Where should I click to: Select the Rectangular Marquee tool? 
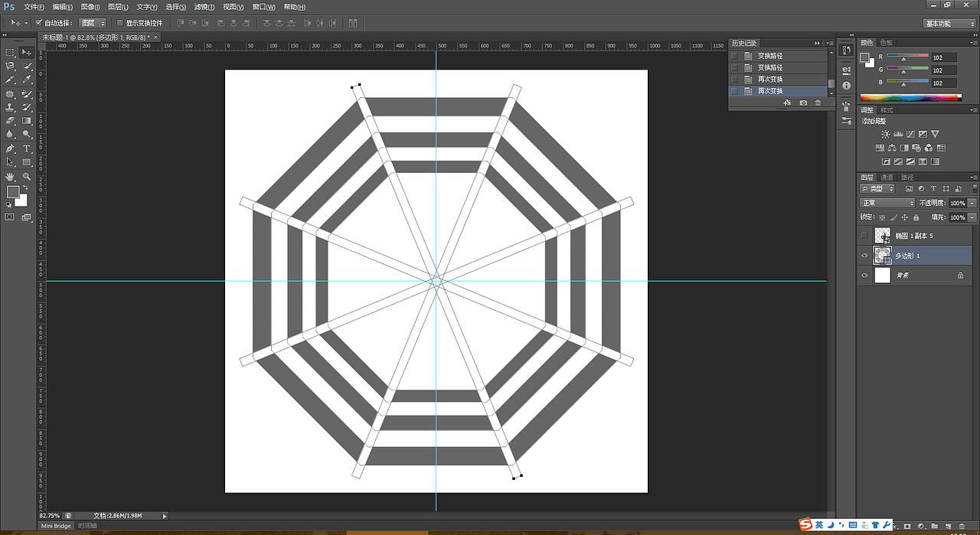pos(10,53)
